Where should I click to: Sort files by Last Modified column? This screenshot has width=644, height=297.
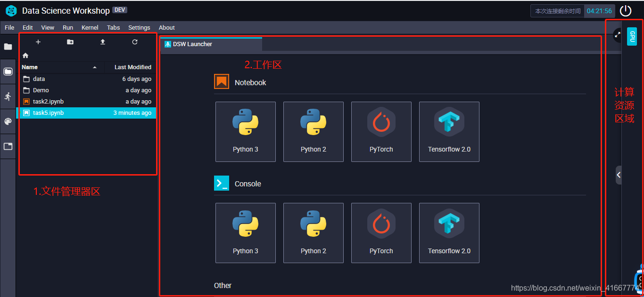pyautogui.click(x=130, y=67)
